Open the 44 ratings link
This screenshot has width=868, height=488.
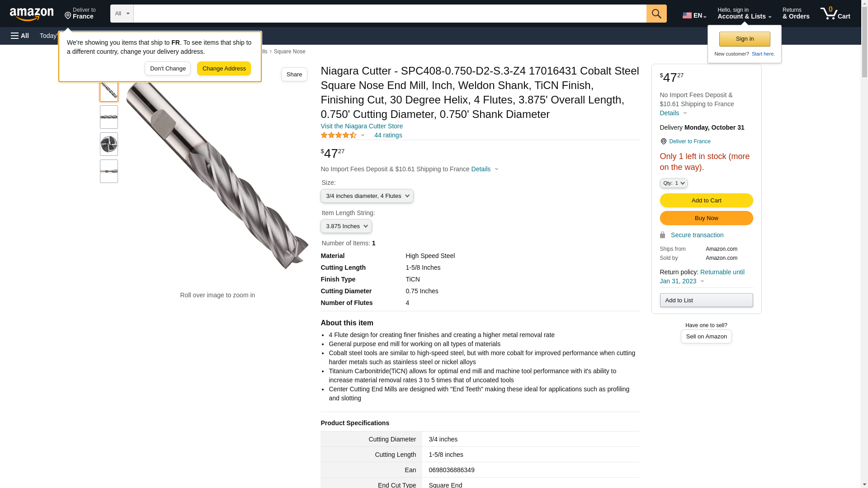pyautogui.click(x=388, y=135)
